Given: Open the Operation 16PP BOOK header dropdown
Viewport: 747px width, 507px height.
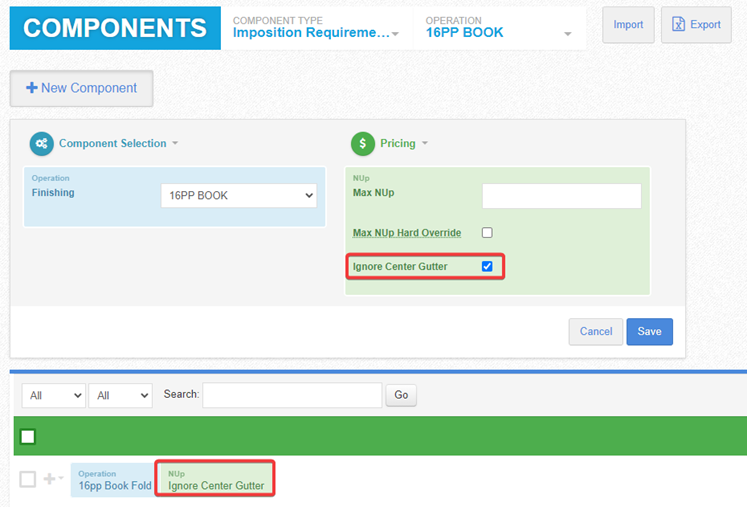Looking at the screenshot, I should pos(498,28).
